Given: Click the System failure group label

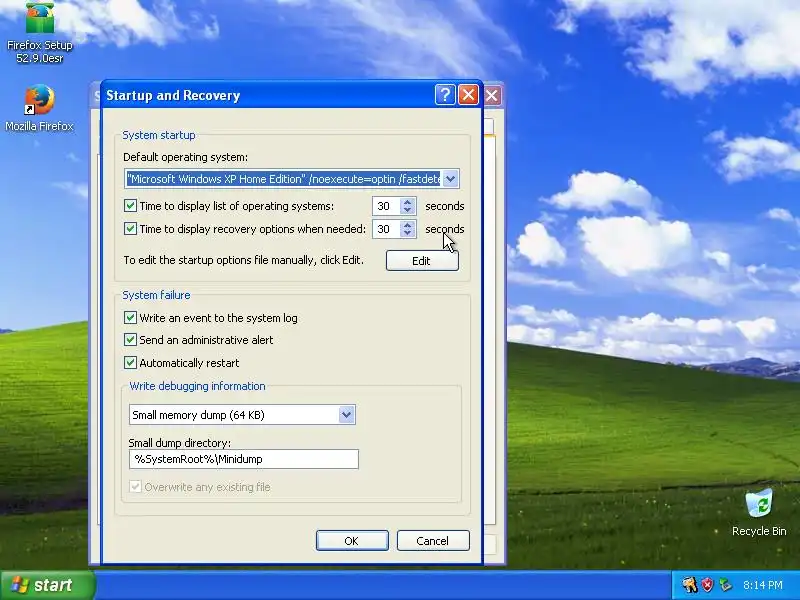Looking at the screenshot, I should [156, 295].
